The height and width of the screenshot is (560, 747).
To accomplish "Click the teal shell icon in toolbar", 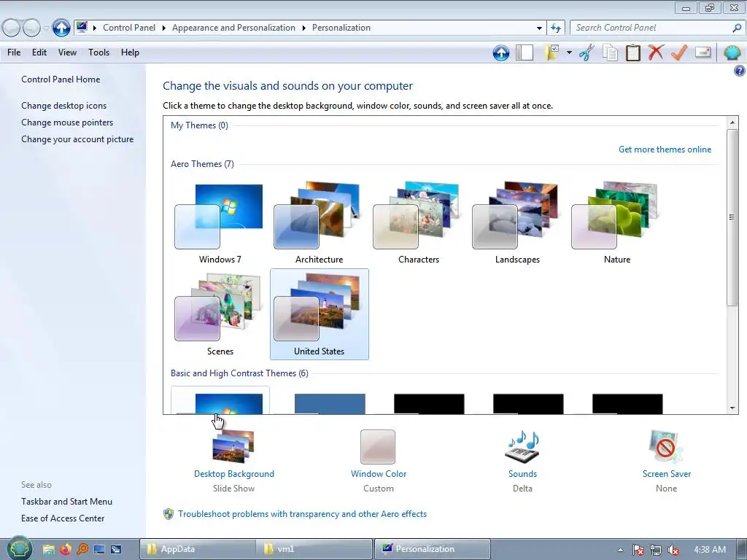I will coord(732,52).
